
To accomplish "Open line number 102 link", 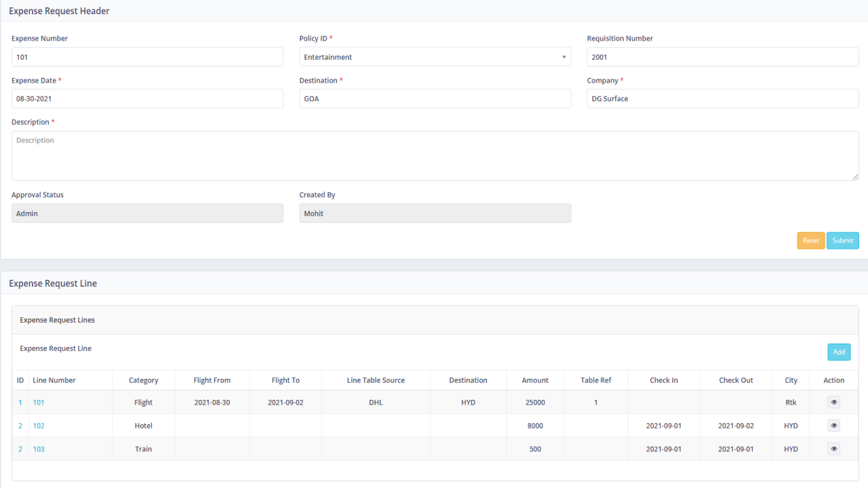I will click(39, 425).
